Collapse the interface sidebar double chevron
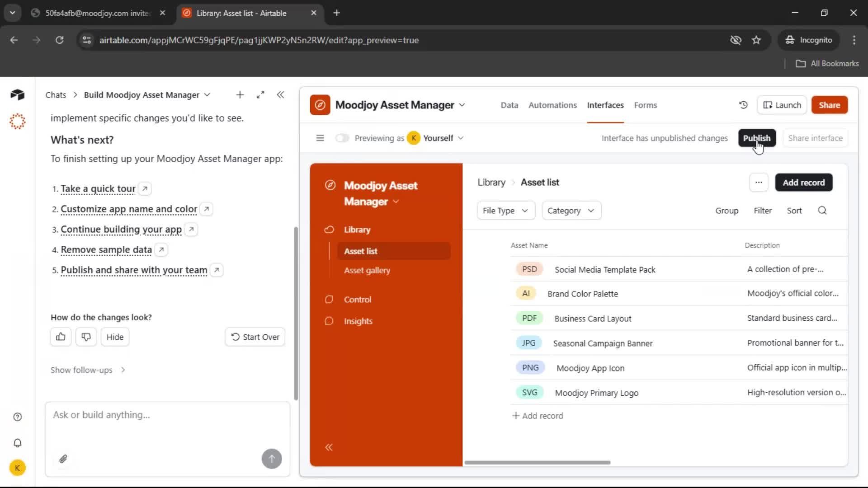 coord(329,447)
